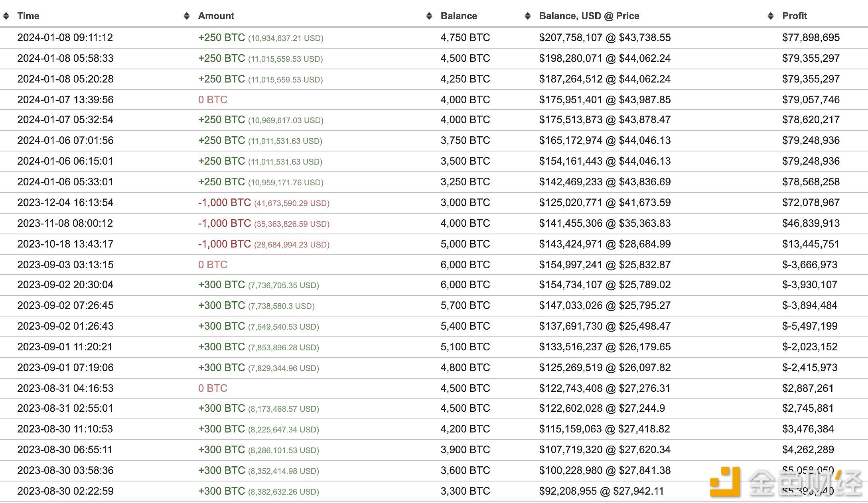Click the 2023-10-18 13:43:17 timestamp
The image size is (868, 503).
65,244
